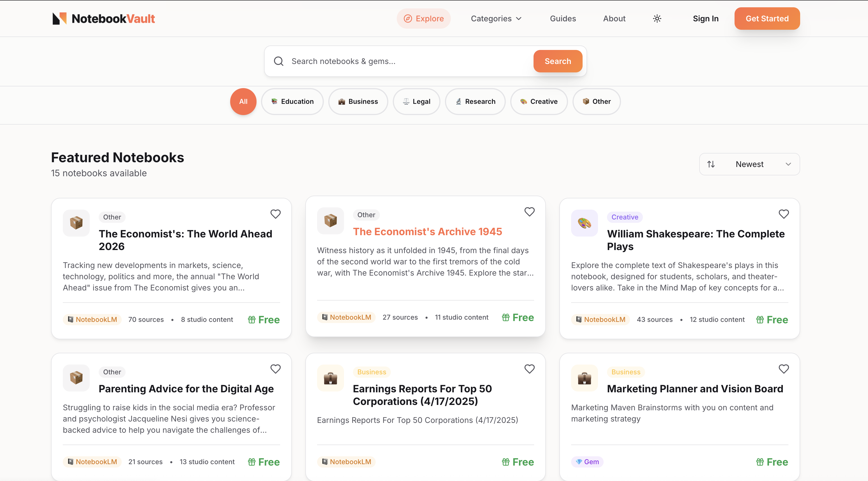Screen dimensions: 868x481
Task: Select the All category filter
Action: point(243,102)
